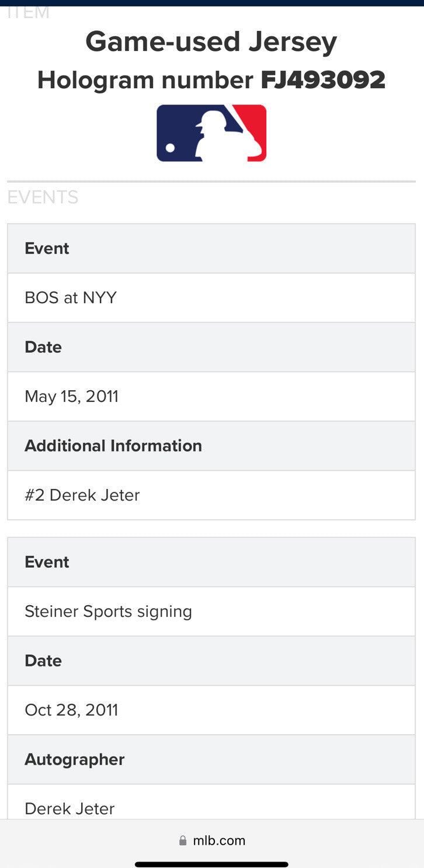Tap the mlb.com address text
The height and width of the screenshot is (868, 424).
pos(219,841)
